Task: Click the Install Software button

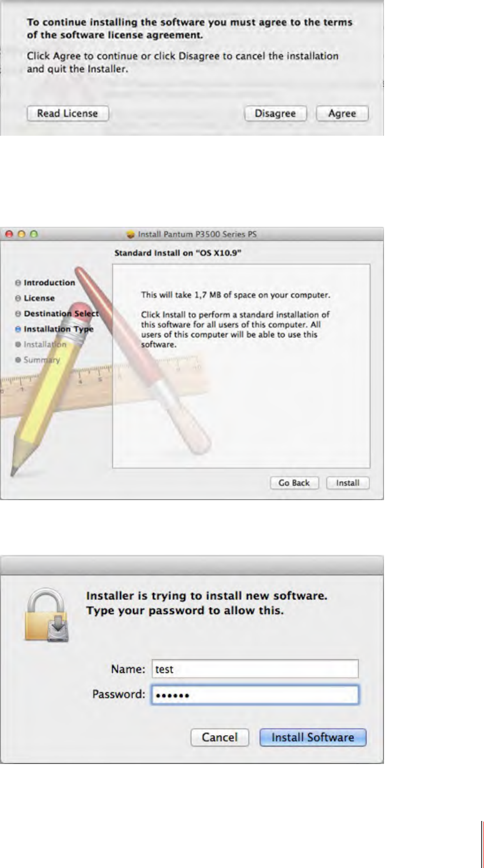Action: pos(313,738)
